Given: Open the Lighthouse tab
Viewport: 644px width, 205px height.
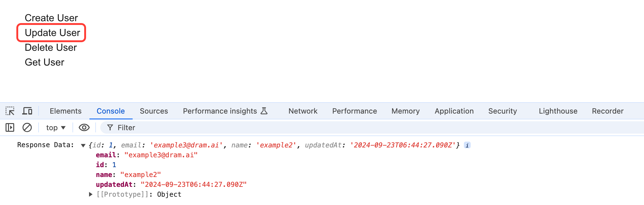Looking at the screenshot, I should click(558, 111).
